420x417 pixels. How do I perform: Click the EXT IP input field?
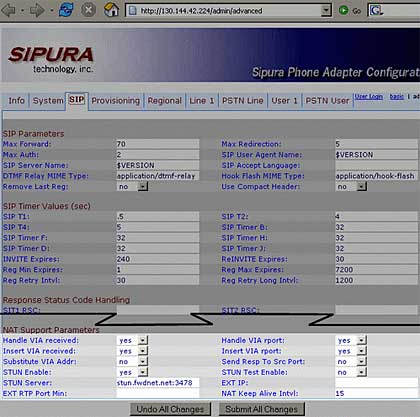(x=376, y=383)
